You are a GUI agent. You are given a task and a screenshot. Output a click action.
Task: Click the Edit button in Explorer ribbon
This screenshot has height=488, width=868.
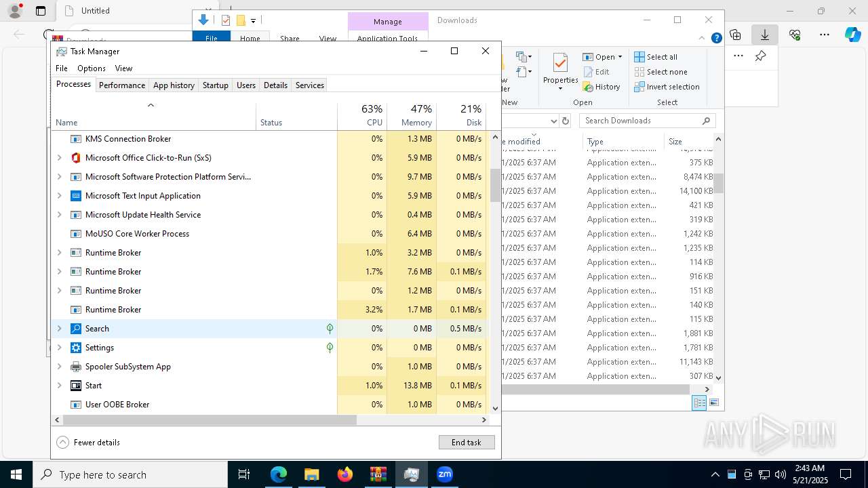[596, 72]
